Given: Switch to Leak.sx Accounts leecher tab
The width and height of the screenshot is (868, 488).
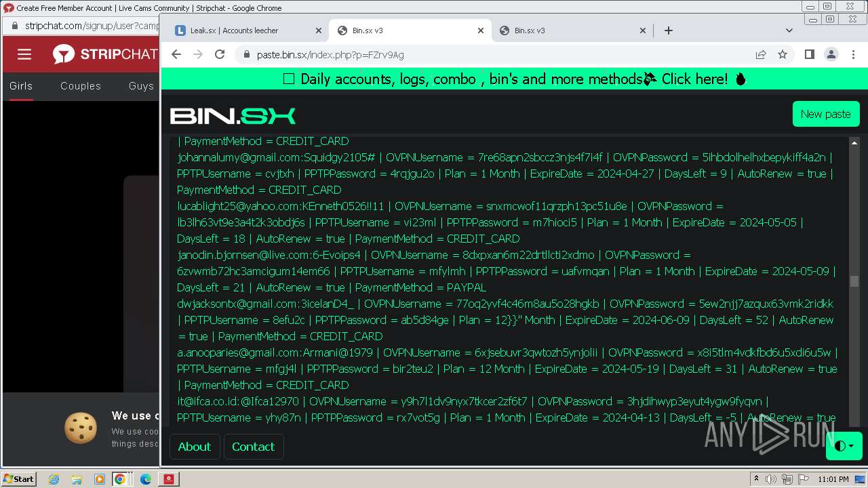Looking at the screenshot, I should click(248, 30).
